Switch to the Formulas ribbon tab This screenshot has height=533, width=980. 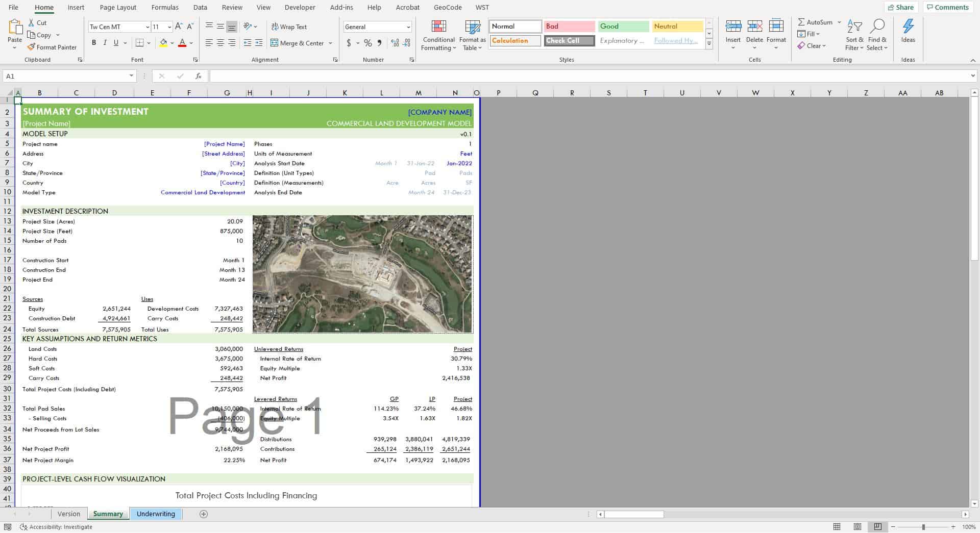[165, 7]
